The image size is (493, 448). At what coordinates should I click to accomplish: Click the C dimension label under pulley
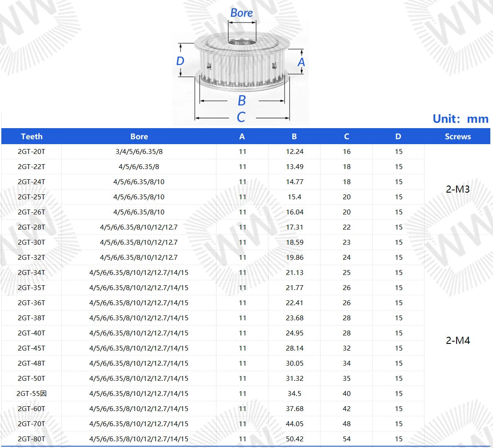tap(241, 117)
